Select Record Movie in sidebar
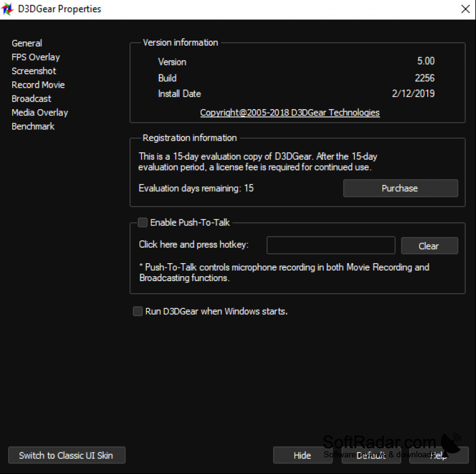 coord(38,84)
